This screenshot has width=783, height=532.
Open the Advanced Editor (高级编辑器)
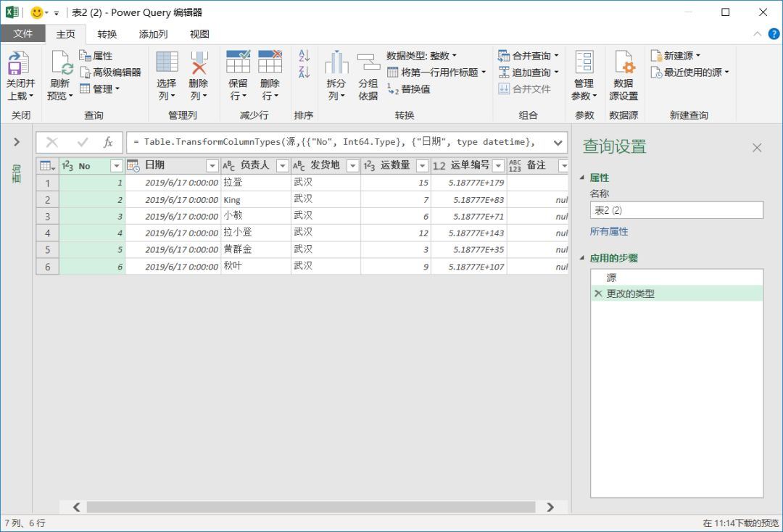[110, 72]
